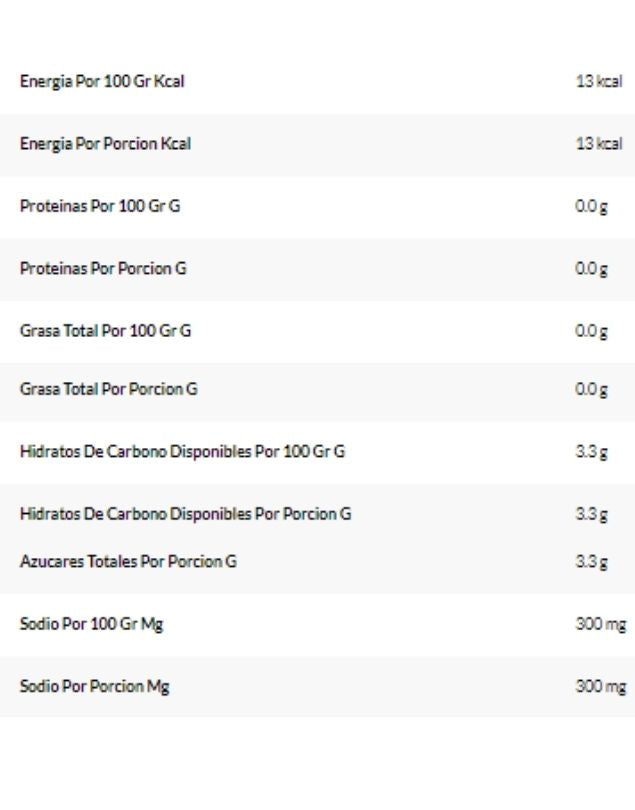
Task: Click the Grasa Total Por 100 Gr G label
Action: pos(105,331)
